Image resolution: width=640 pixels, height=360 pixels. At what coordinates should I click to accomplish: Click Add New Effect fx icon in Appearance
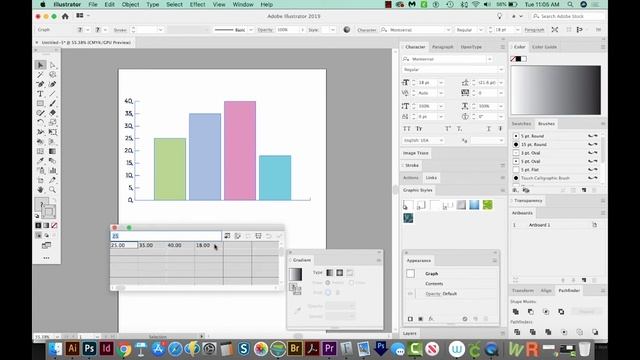coord(431,319)
